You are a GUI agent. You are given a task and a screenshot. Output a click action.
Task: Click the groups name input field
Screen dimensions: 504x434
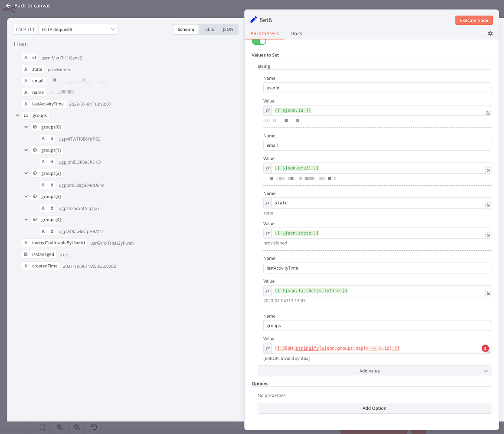377,325
